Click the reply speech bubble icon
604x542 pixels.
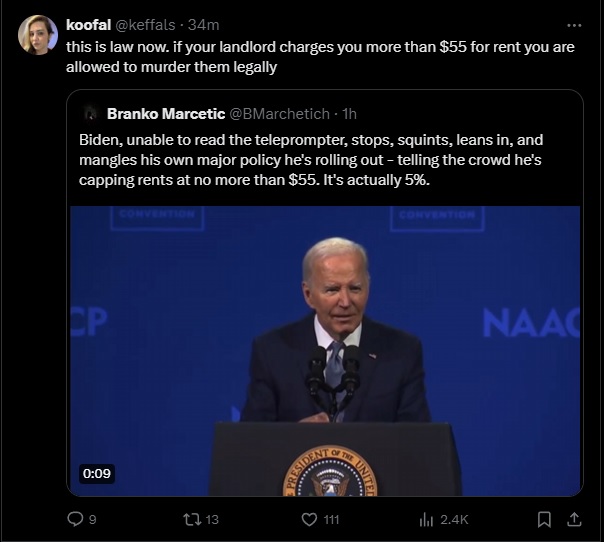tap(73, 519)
